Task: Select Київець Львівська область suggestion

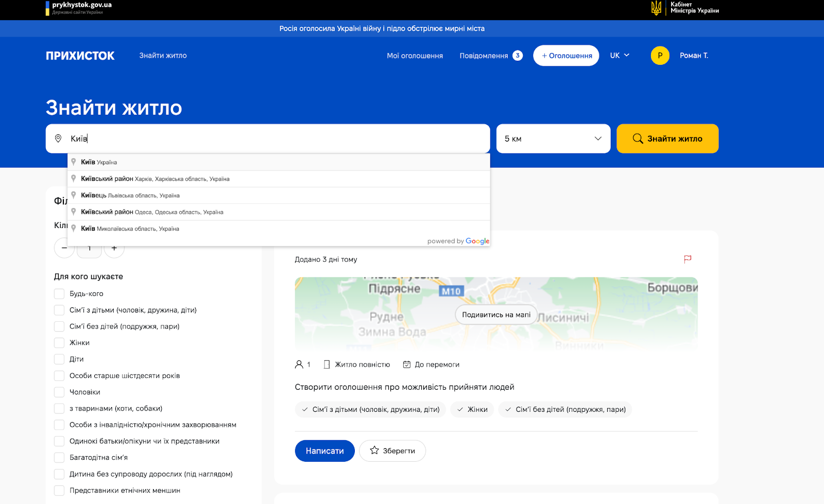Action: coord(279,196)
